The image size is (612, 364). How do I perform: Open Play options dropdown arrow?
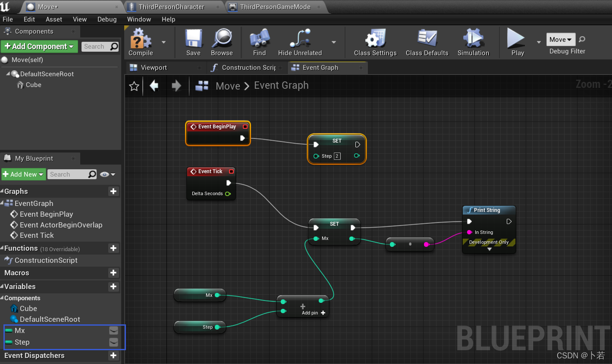pos(539,42)
